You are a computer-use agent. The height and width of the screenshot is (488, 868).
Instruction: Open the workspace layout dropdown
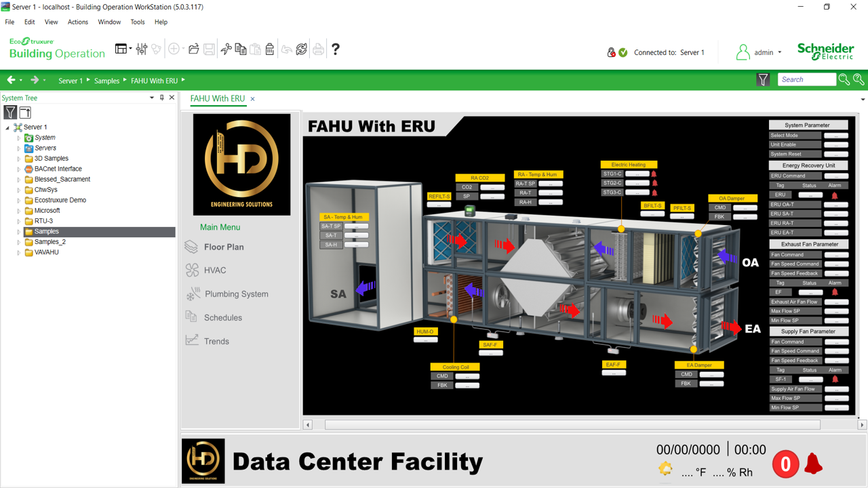123,49
